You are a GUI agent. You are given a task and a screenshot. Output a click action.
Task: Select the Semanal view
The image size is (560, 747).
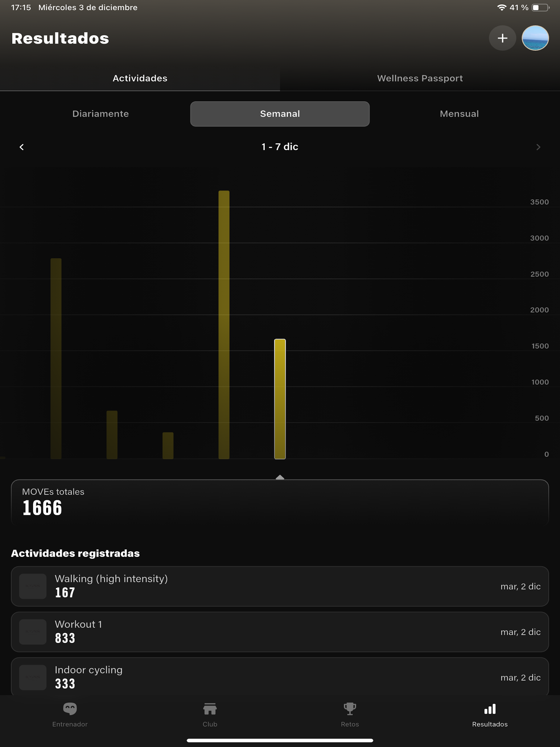(x=280, y=114)
